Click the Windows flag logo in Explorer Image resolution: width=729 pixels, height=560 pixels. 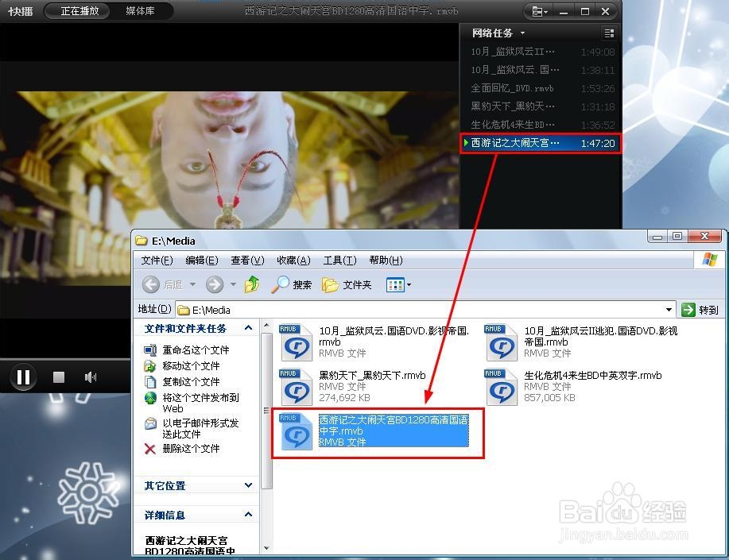[709, 260]
